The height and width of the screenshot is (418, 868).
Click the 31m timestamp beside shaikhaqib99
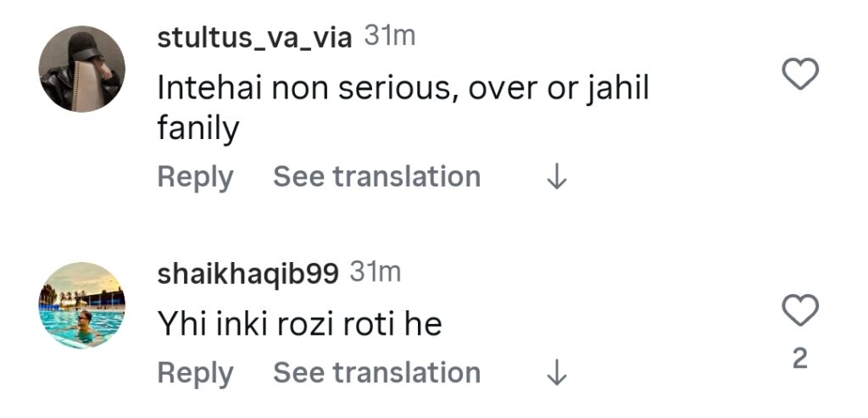tap(375, 272)
